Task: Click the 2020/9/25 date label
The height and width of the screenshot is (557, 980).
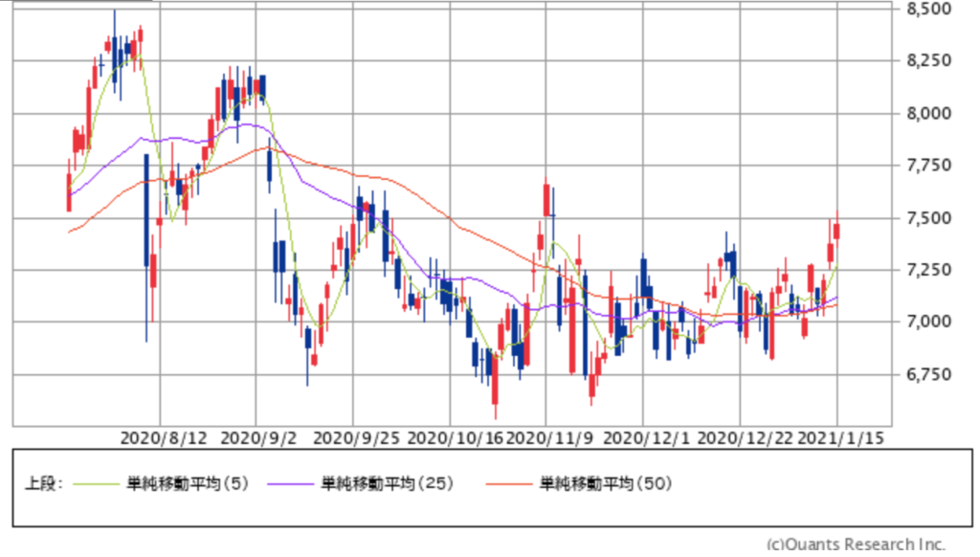Action: [356, 437]
